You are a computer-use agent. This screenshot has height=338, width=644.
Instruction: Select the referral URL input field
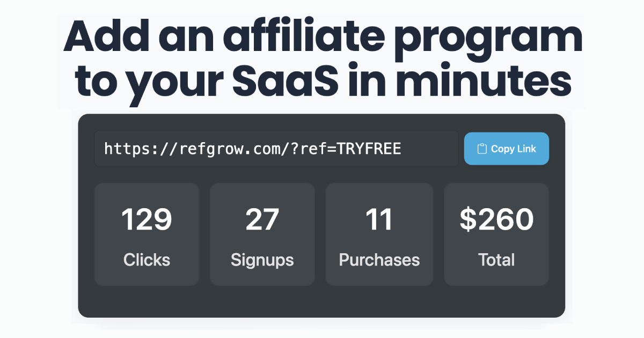coord(276,149)
